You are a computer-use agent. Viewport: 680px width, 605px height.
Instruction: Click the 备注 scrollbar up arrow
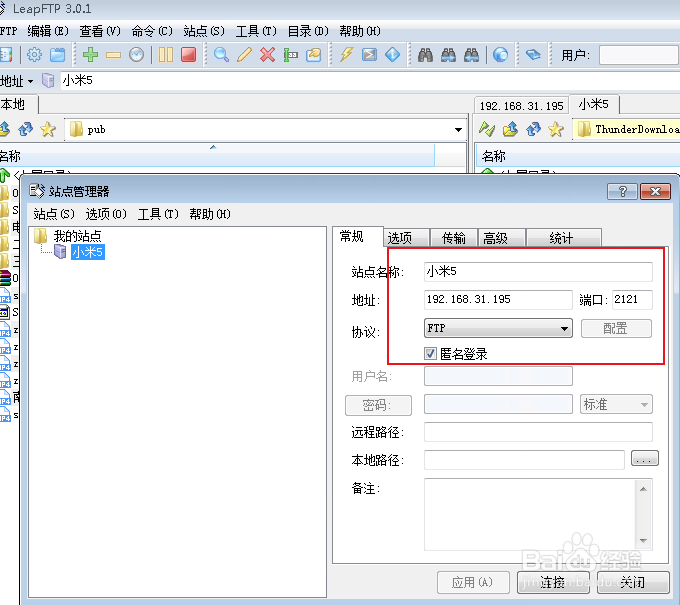(x=644, y=489)
